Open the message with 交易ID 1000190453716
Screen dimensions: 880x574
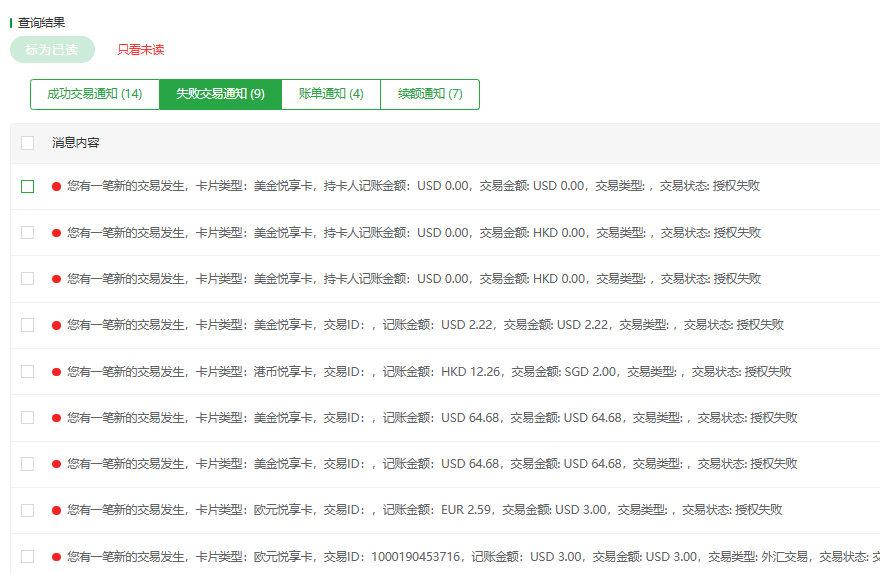(x=474, y=557)
